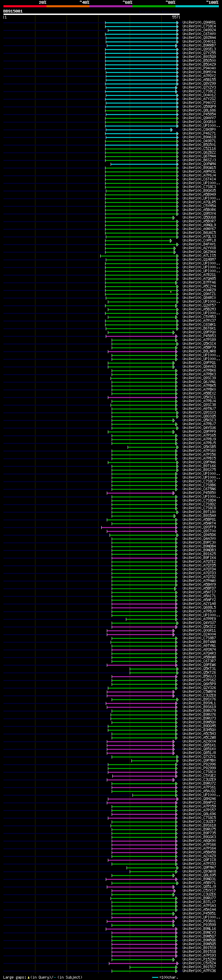Select the UniRef100_P94040 label

tap(199, 68)
